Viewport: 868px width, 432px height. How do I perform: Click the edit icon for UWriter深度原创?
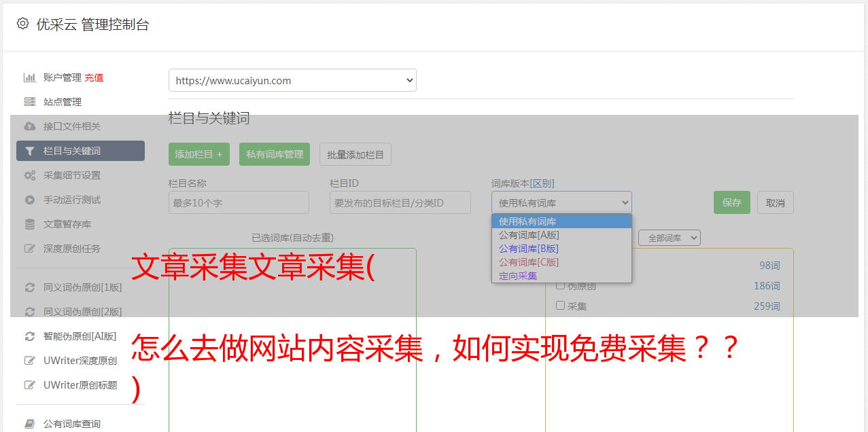(x=29, y=361)
